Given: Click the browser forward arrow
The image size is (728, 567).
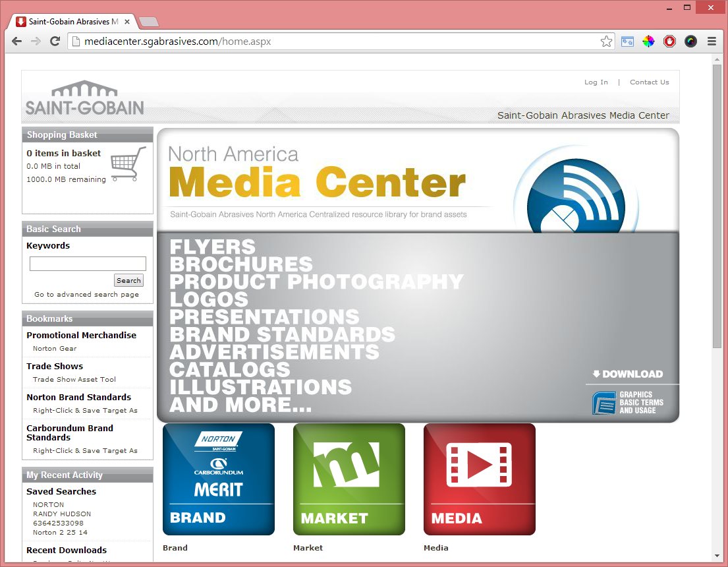Looking at the screenshot, I should click(x=36, y=42).
